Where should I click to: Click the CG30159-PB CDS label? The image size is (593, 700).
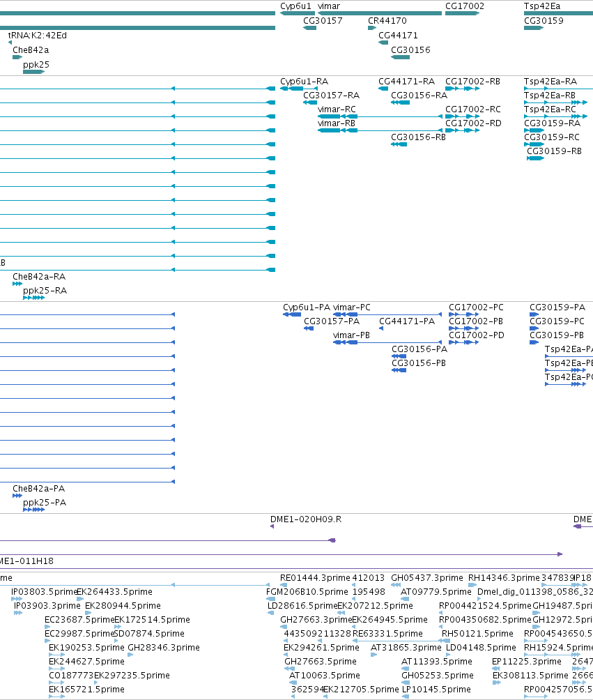[x=556, y=335]
